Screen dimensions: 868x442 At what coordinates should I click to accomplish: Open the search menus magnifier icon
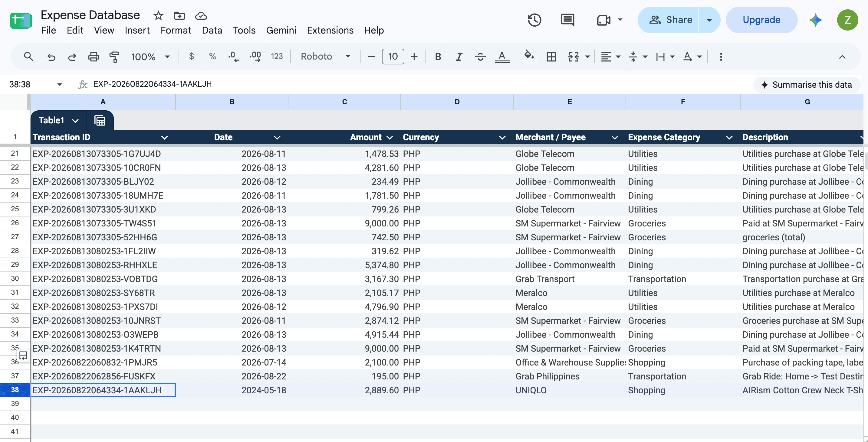(29, 57)
